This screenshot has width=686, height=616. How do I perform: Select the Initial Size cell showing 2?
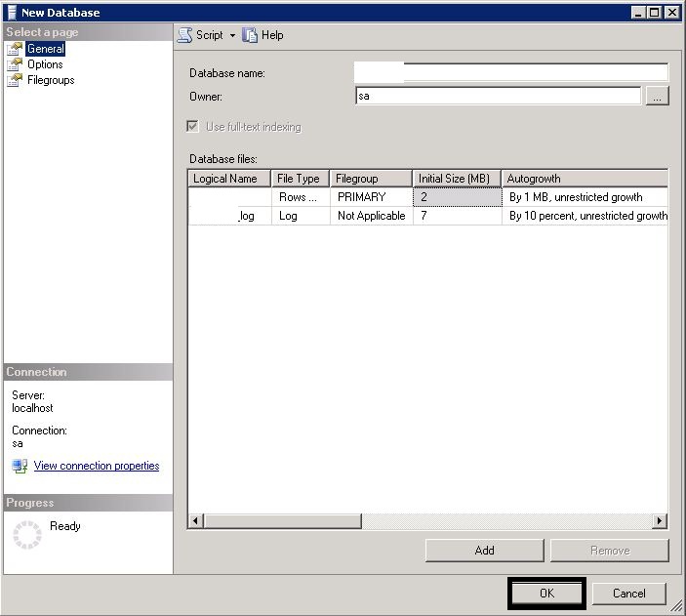click(x=456, y=197)
